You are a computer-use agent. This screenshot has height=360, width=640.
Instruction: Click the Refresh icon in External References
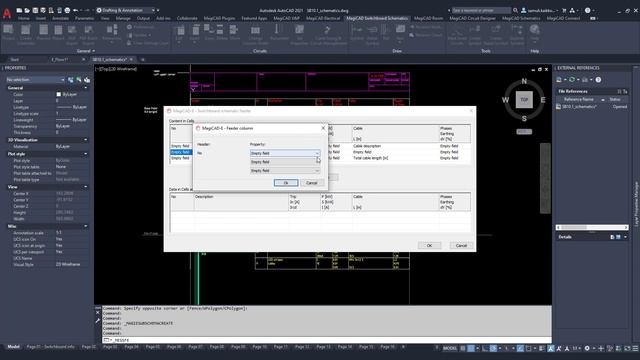572,80
